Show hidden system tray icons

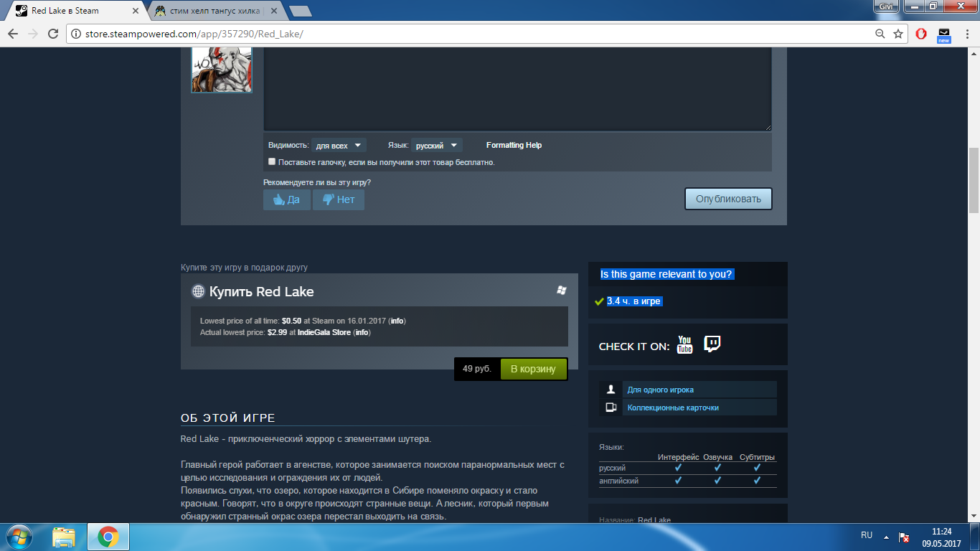click(x=886, y=537)
